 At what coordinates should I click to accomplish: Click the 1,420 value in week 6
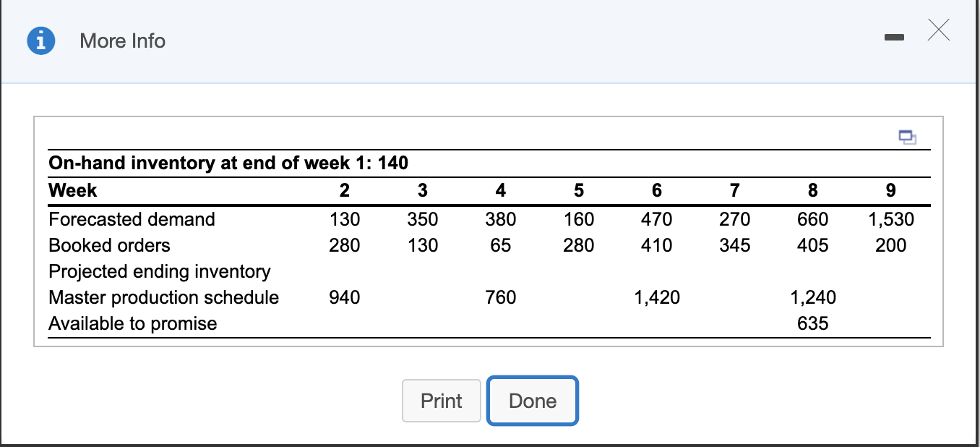click(x=656, y=297)
